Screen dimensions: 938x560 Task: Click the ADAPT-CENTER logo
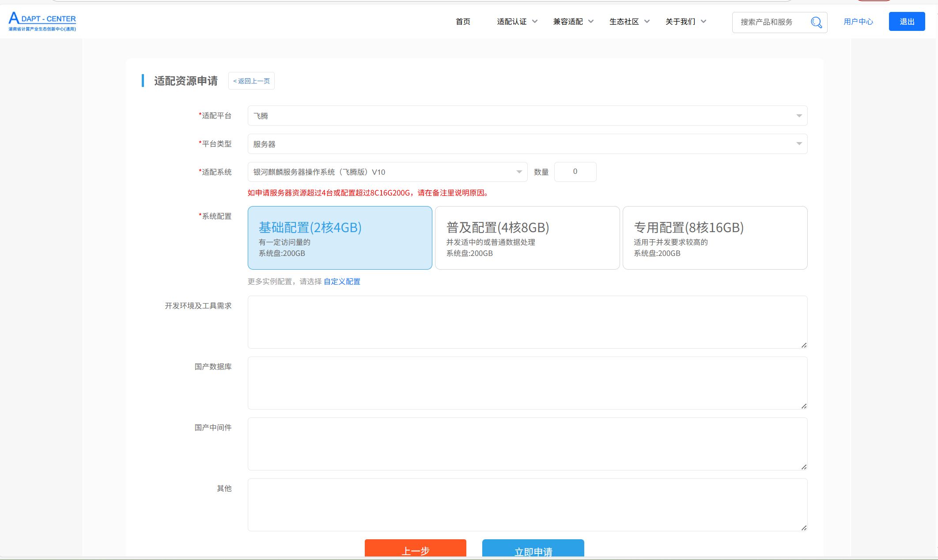pos(42,22)
